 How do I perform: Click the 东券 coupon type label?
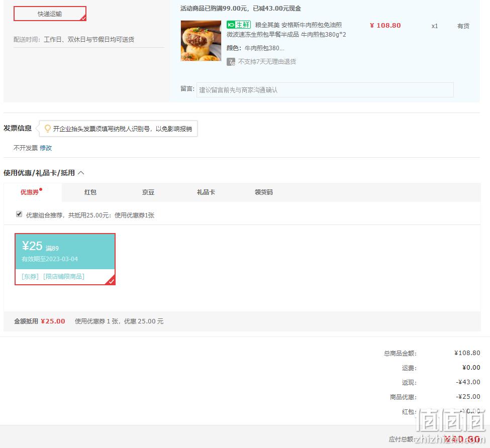(30, 277)
